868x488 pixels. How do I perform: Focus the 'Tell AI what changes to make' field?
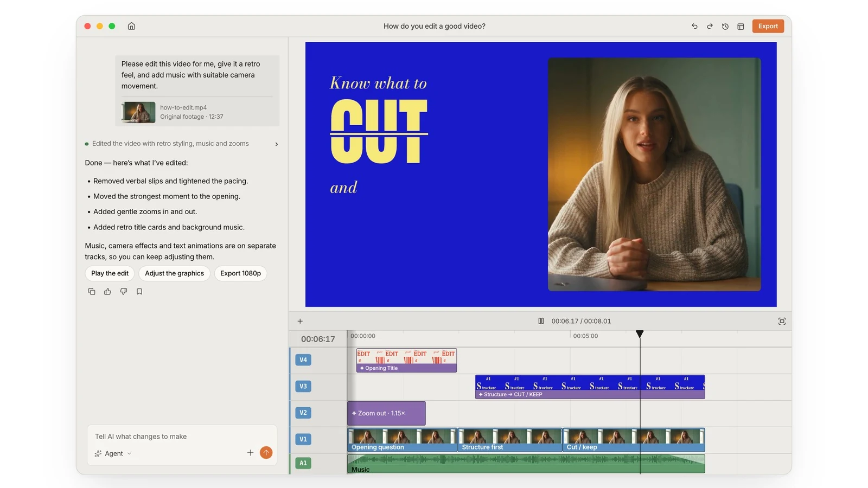182,436
